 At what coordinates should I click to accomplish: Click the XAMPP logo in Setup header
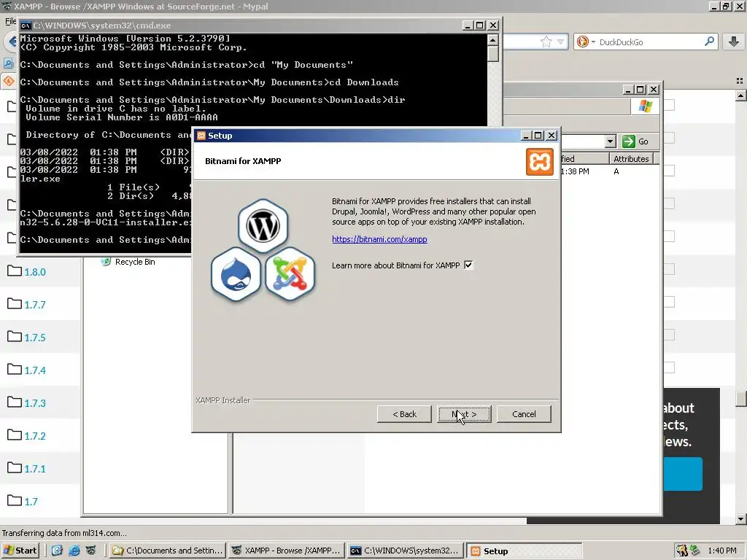pyautogui.click(x=539, y=162)
